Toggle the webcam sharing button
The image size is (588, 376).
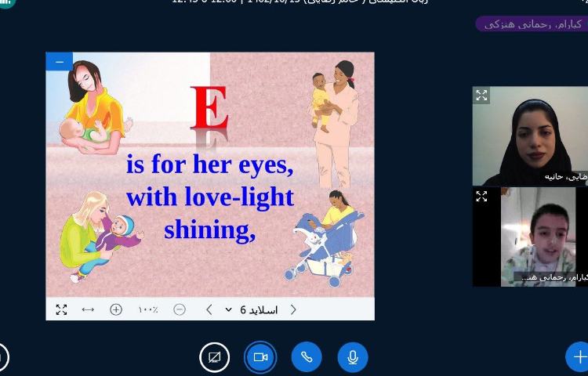(x=260, y=357)
